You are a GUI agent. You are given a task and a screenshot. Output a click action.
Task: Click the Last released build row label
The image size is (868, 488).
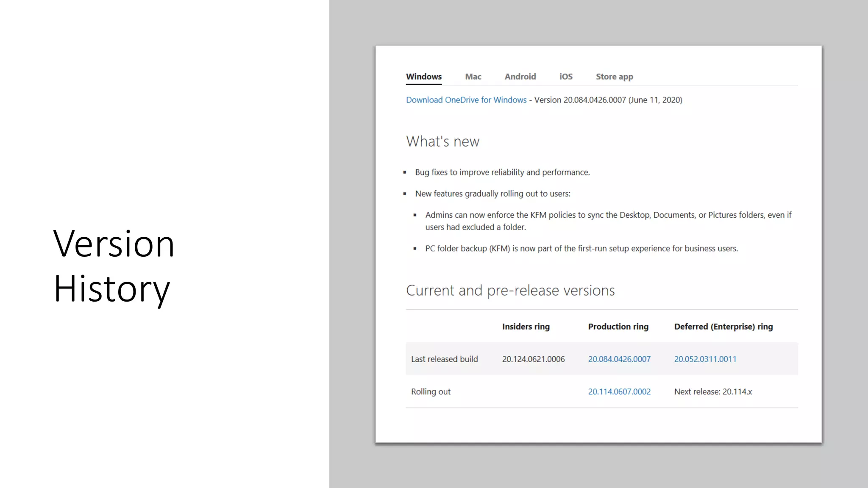(x=444, y=359)
